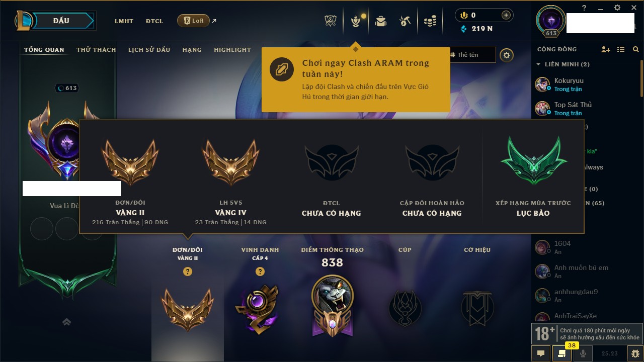Switch to the Lịch Sử Đấu tab

(x=149, y=50)
